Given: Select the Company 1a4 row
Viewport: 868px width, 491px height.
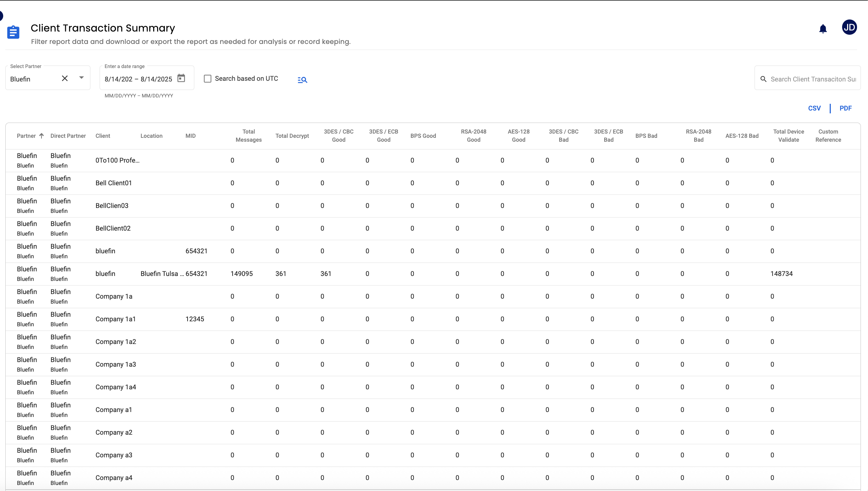Looking at the screenshot, I should [433, 387].
